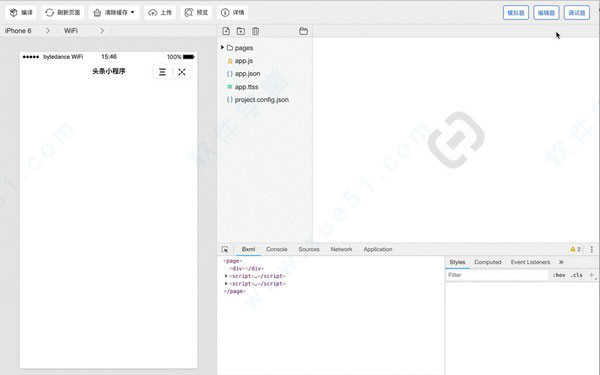Show project 详情 details
Viewport: 600px width, 375px height.
[x=232, y=13]
